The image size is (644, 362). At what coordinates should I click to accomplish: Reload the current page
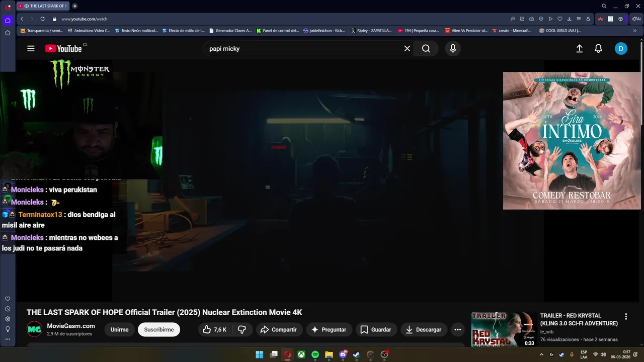point(42,19)
